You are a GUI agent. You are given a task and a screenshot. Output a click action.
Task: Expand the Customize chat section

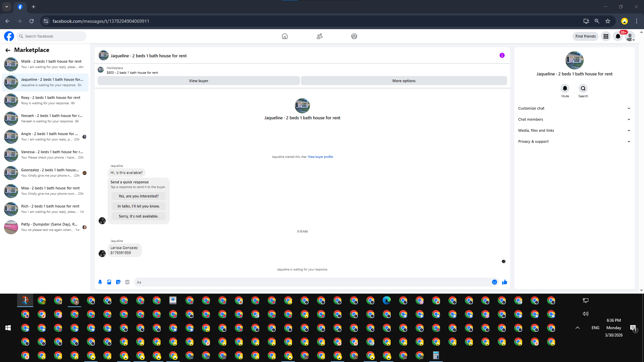click(x=574, y=108)
